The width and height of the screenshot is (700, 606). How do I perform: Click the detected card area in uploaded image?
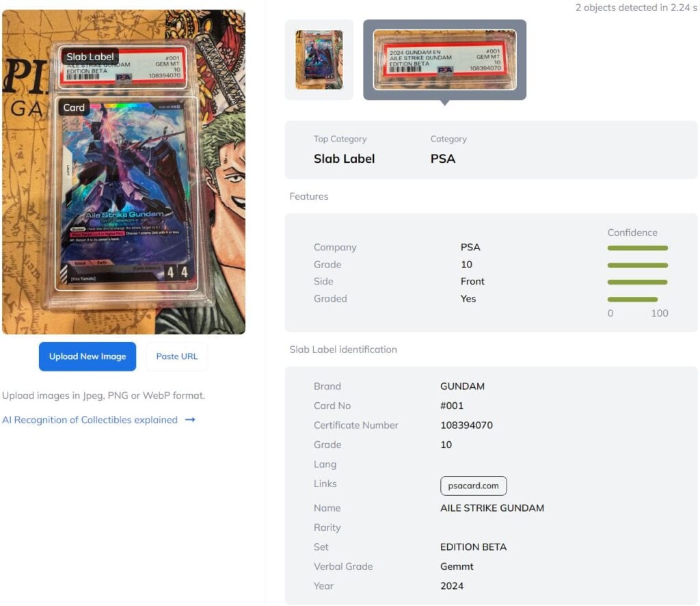click(x=126, y=194)
